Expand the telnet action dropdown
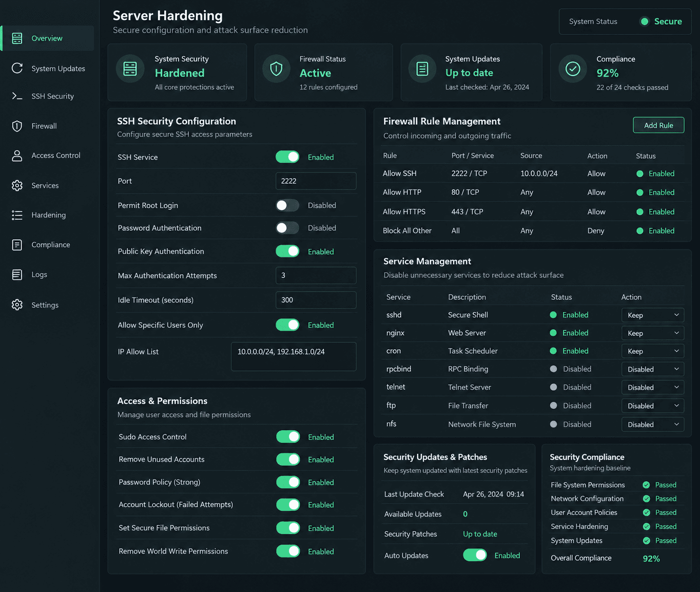 (653, 388)
